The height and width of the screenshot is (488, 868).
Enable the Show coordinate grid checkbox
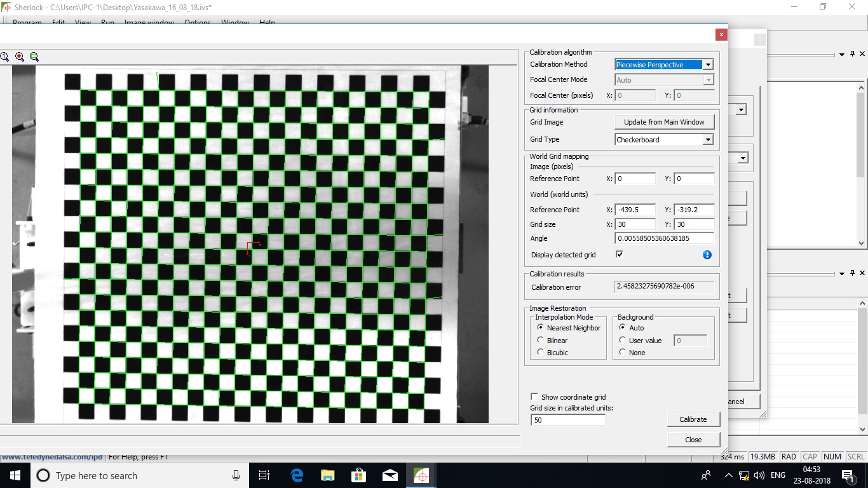534,396
